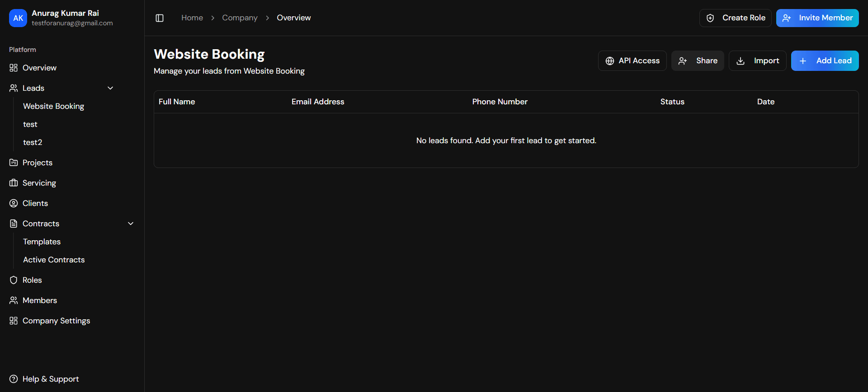The height and width of the screenshot is (392, 868).
Task: Collapse the Leads section chevron
Action: (x=110, y=88)
